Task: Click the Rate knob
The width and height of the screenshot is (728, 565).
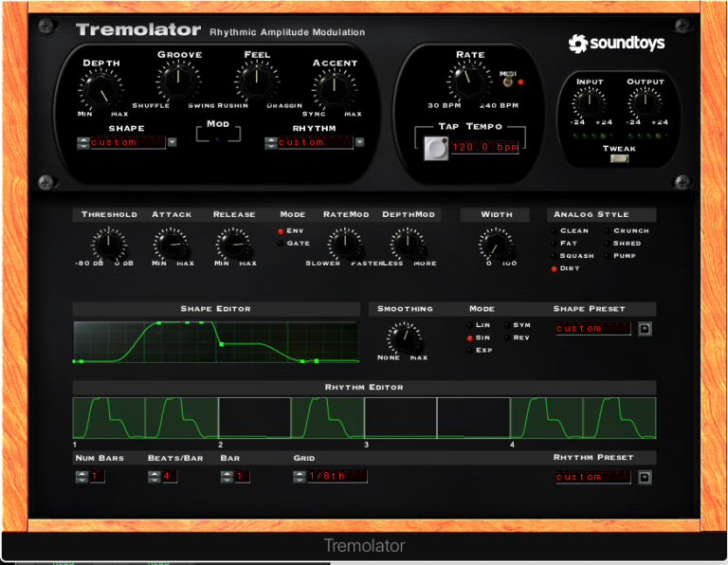Action: click(x=468, y=82)
